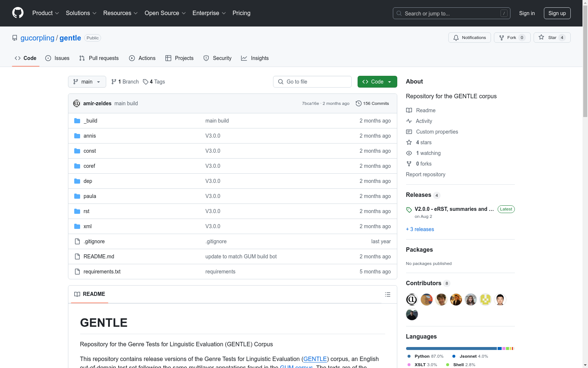This screenshot has width=588, height=368.
Task: Open the Insights tab
Action: [x=255, y=58]
